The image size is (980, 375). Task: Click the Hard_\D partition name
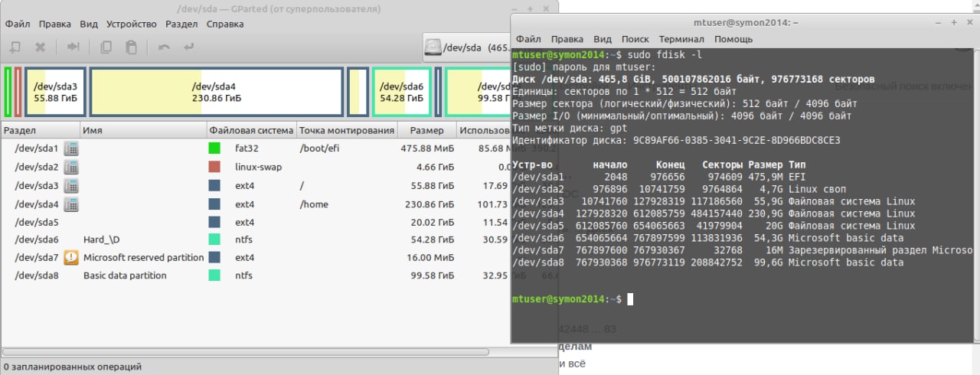tap(102, 240)
